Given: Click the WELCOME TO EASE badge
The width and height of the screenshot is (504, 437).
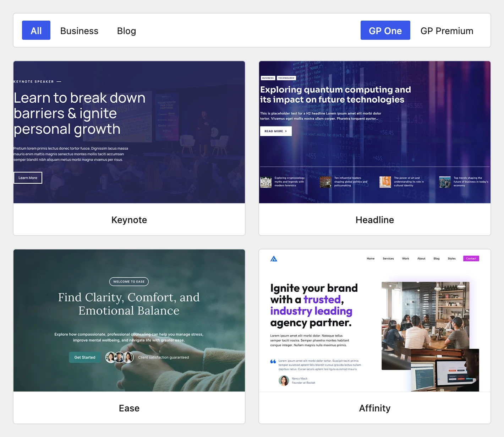Looking at the screenshot, I should tap(129, 282).
